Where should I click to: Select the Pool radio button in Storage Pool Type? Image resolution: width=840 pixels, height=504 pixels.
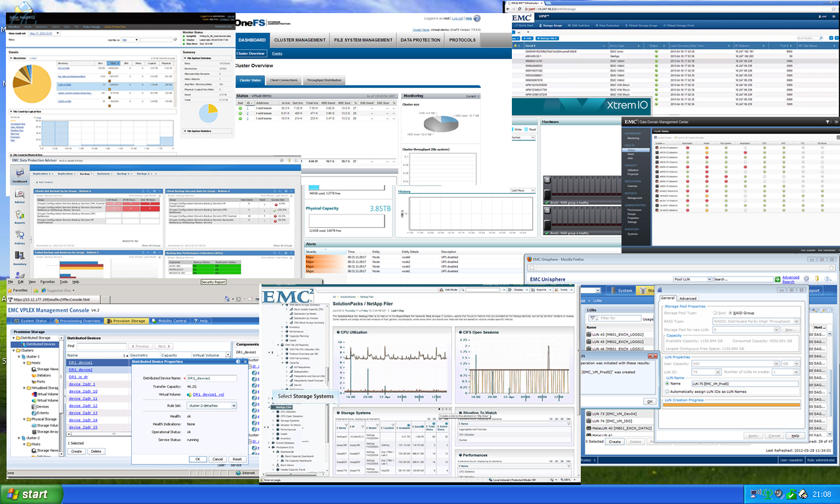(715, 314)
